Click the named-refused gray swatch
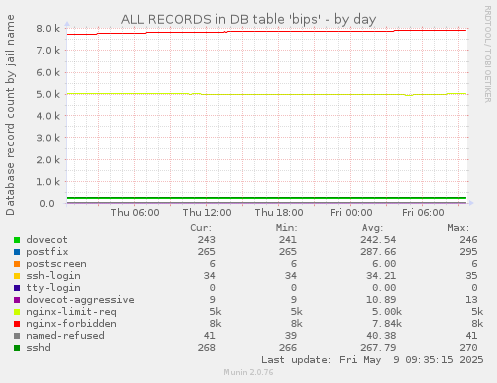The image size is (497, 383). (x=17, y=336)
